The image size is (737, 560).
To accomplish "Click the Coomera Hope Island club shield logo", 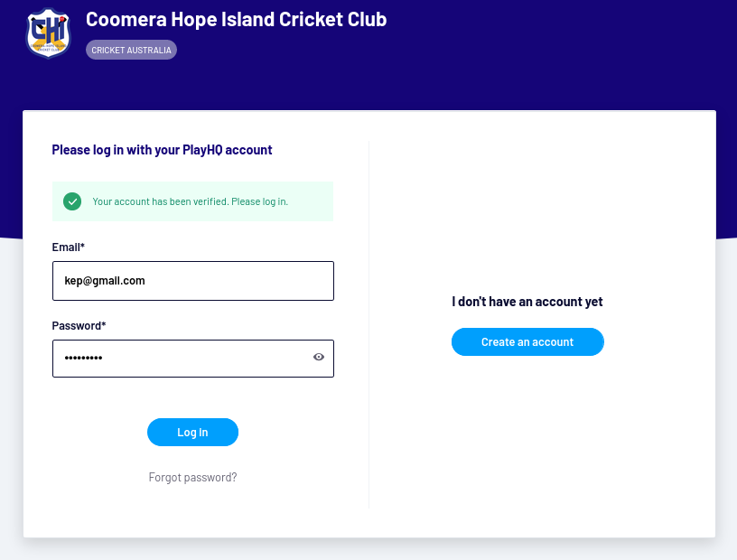I will click(x=48, y=33).
